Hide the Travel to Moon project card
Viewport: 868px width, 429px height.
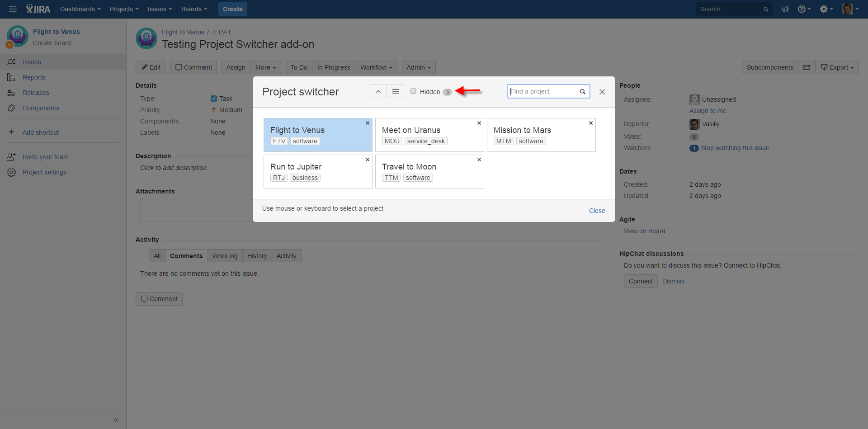pos(479,160)
